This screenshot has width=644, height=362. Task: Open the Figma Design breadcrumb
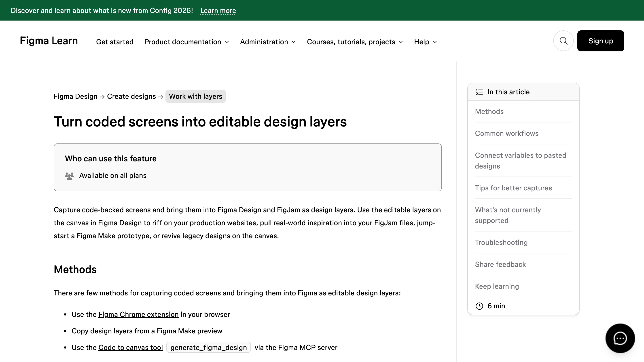click(76, 97)
